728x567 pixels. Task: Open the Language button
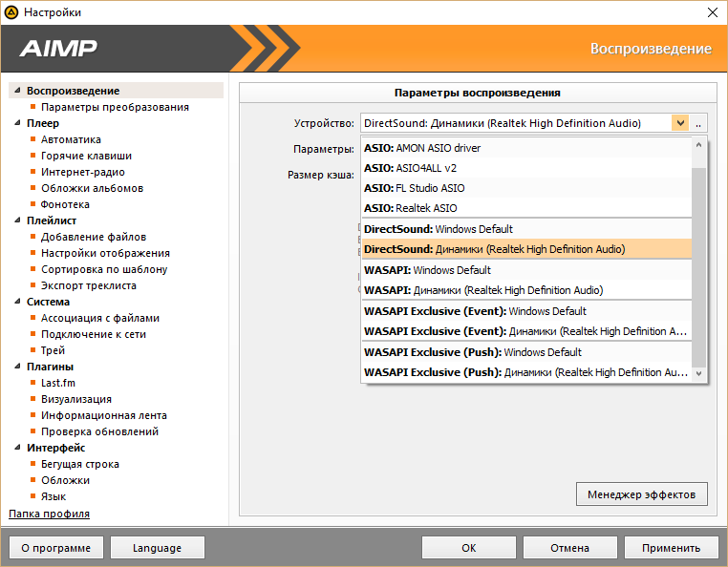(x=157, y=548)
